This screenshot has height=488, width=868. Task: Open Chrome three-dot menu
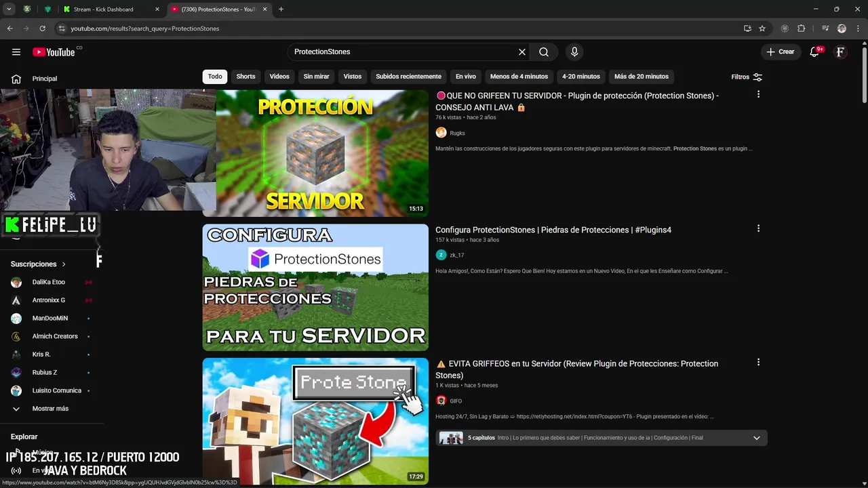coord(856,28)
